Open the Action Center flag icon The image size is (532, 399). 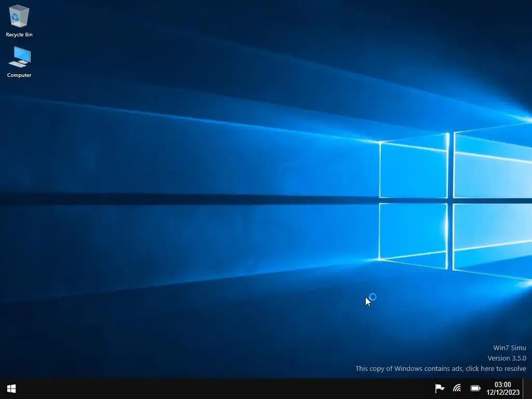(x=440, y=388)
